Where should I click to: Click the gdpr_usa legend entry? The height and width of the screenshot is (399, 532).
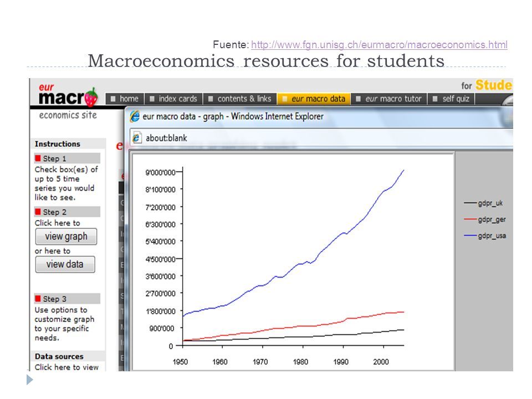coord(484,236)
